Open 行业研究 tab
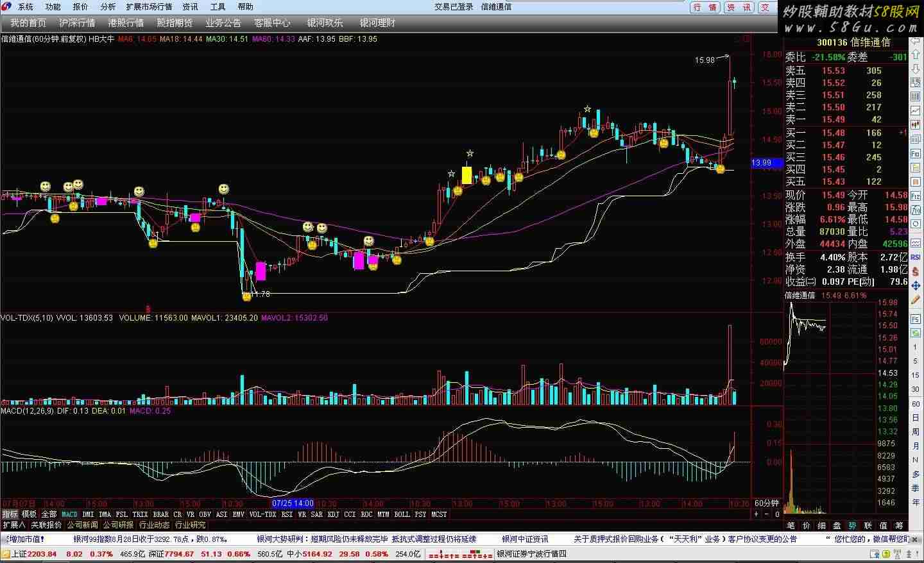This screenshot has width=924, height=563. [190, 525]
